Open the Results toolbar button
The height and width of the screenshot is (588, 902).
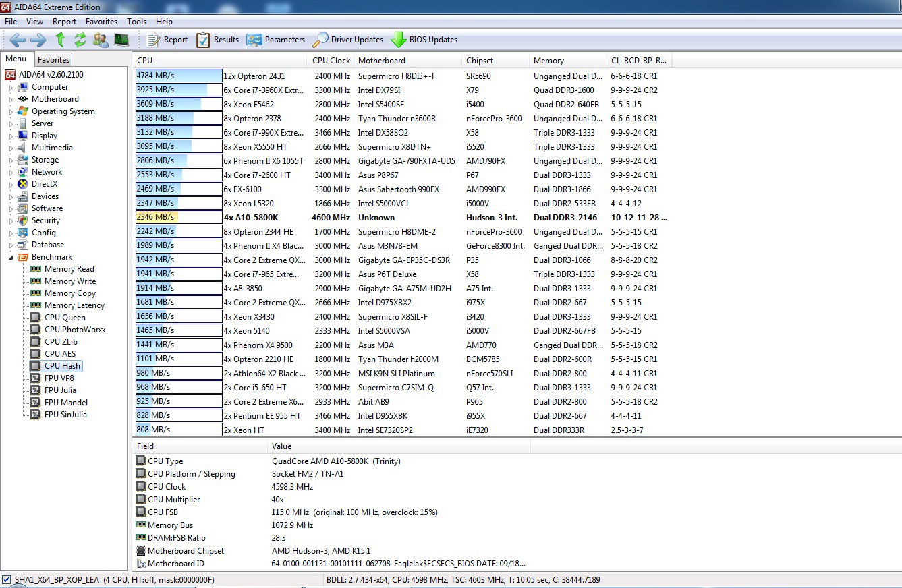pyautogui.click(x=217, y=40)
